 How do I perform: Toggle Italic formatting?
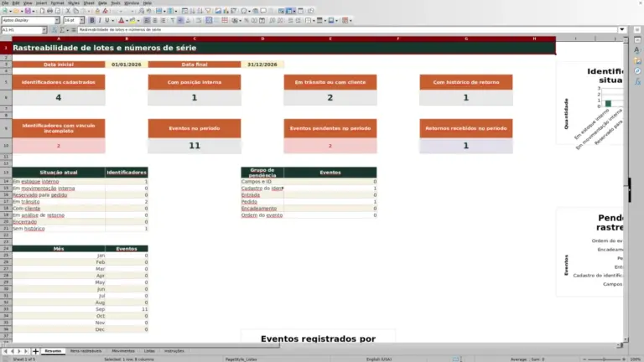click(100, 20)
